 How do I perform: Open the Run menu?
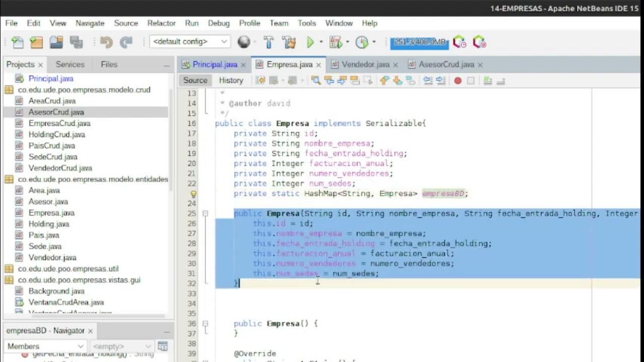(x=192, y=23)
